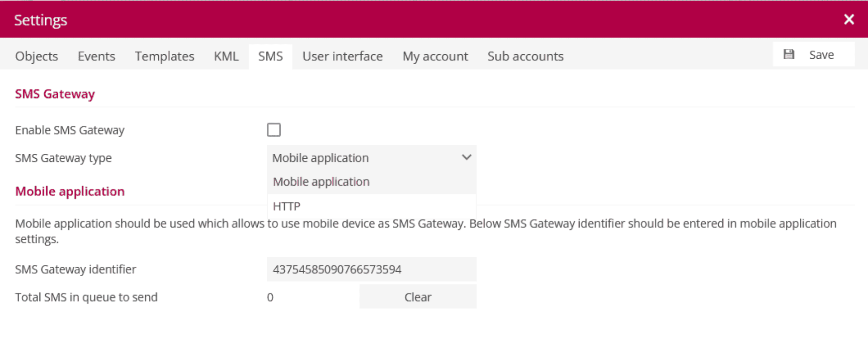Viewport: 868px width, 364px height.
Task: Click the Settings title bar text
Action: (x=41, y=20)
